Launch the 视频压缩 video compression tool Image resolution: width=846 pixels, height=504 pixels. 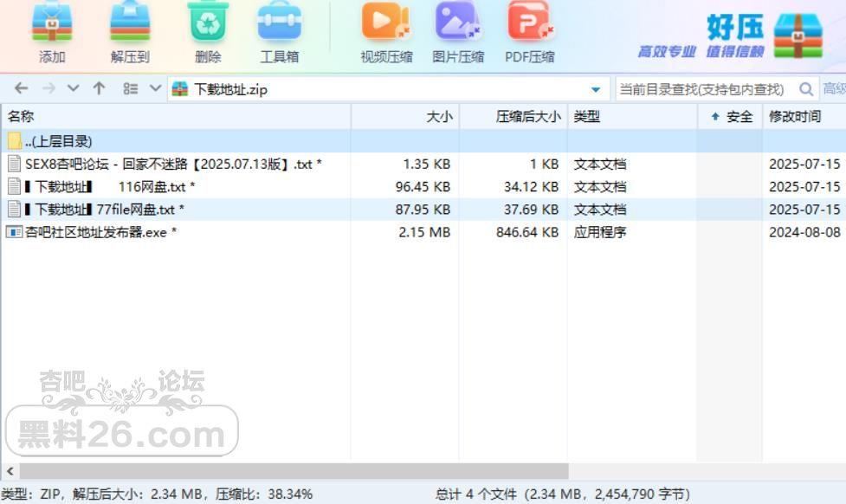386,22
